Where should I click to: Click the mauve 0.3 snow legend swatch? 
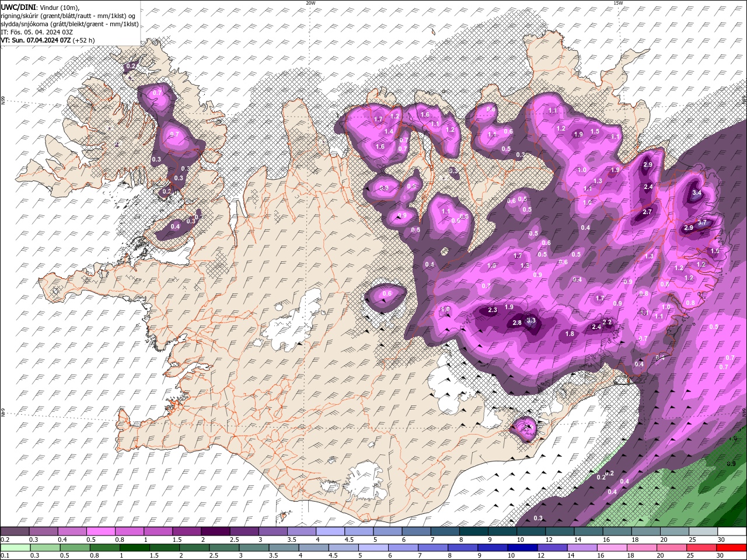[43, 531]
